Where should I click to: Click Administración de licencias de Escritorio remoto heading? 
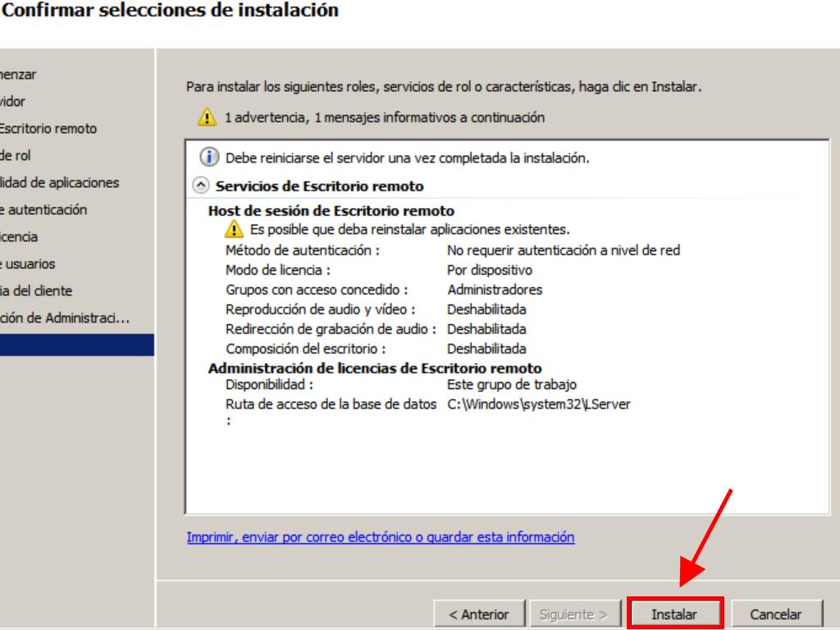click(x=374, y=367)
